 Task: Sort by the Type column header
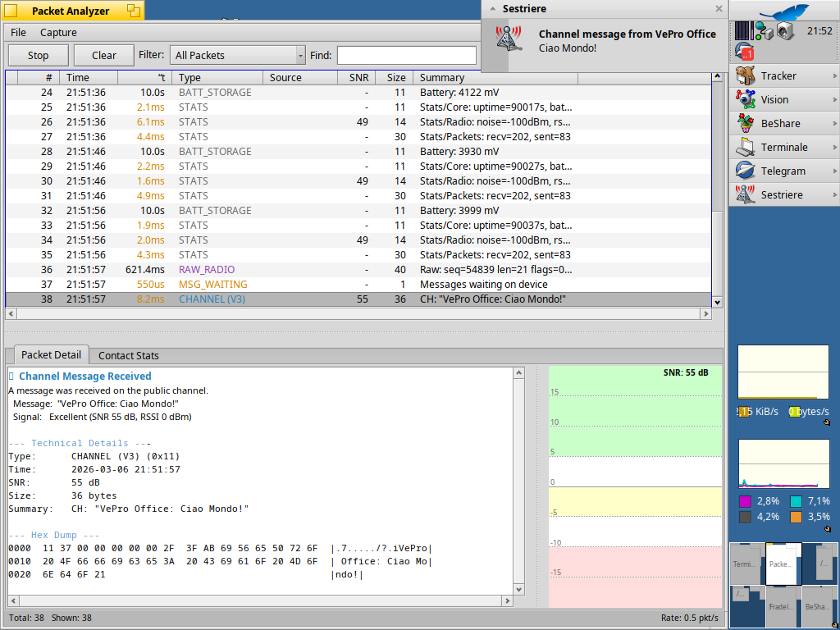tap(217, 78)
